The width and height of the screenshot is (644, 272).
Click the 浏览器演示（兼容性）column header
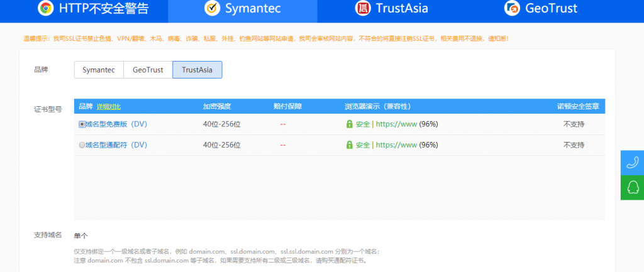pyautogui.click(x=378, y=107)
